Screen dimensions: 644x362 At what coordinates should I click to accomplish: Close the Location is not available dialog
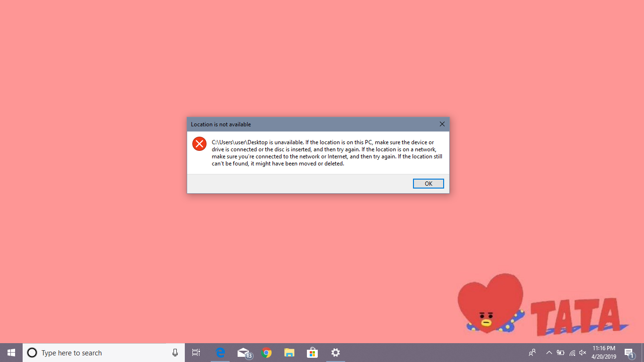(x=442, y=124)
